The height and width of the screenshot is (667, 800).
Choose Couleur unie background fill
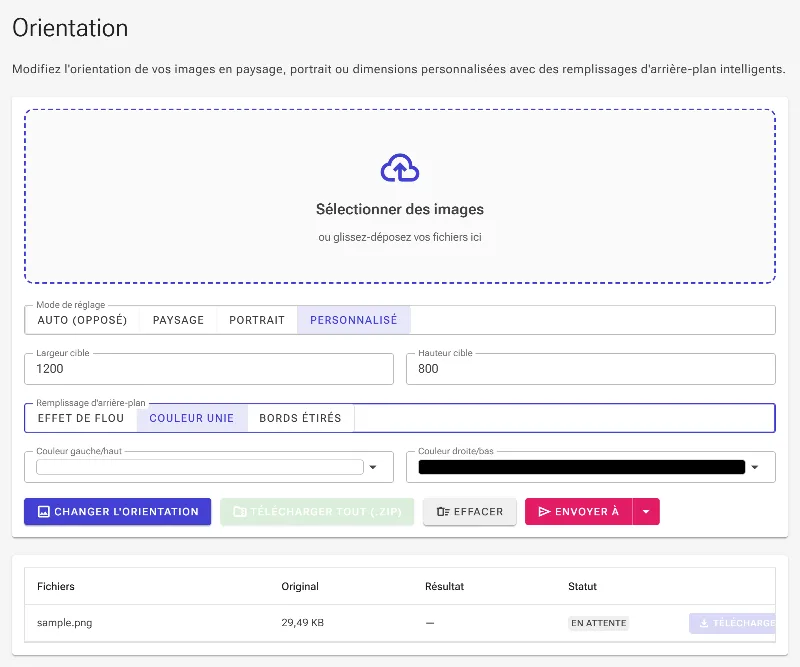[192, 418]
